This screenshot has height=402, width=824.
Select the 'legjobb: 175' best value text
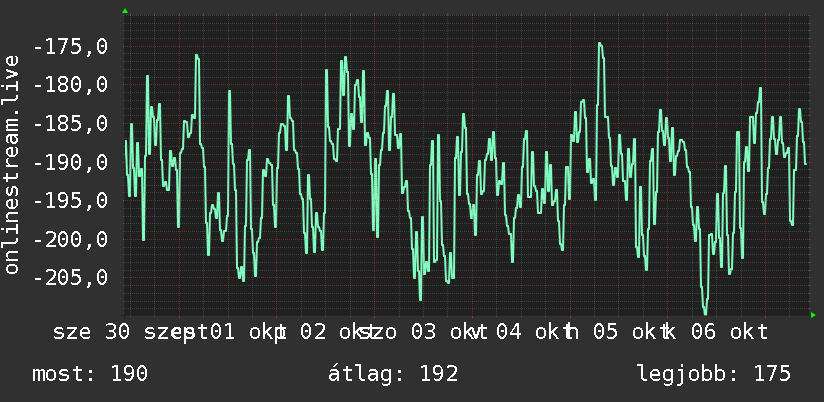tap(714, 374)
